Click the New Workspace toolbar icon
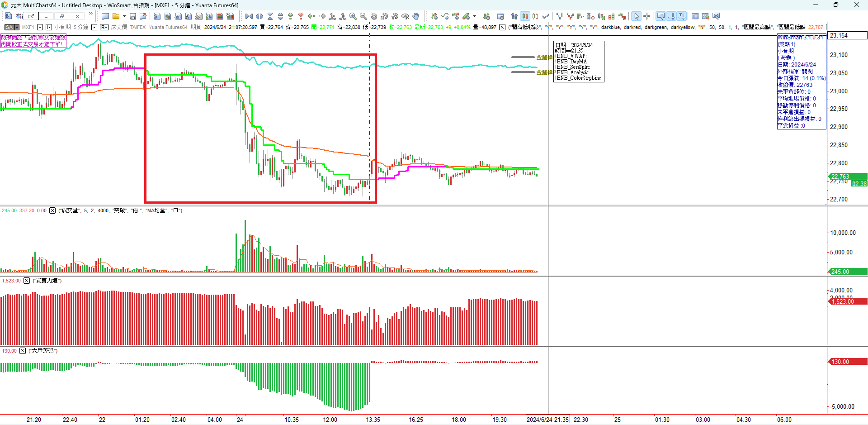868x425 pixels. (105, 16)
